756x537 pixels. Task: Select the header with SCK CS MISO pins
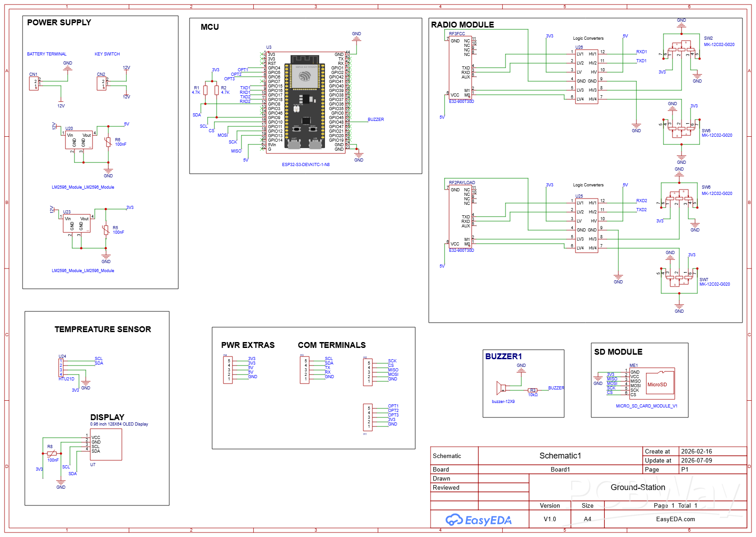(x=368, y=372)
